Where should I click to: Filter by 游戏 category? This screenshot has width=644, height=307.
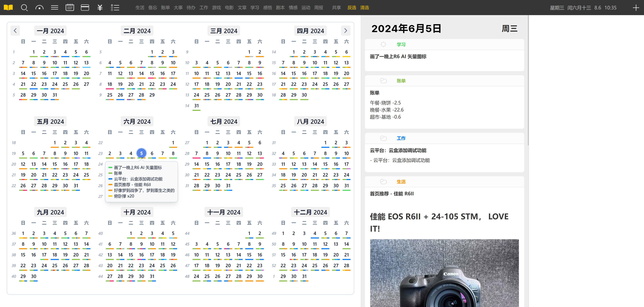pyautogui.click(x=216, y=8)
